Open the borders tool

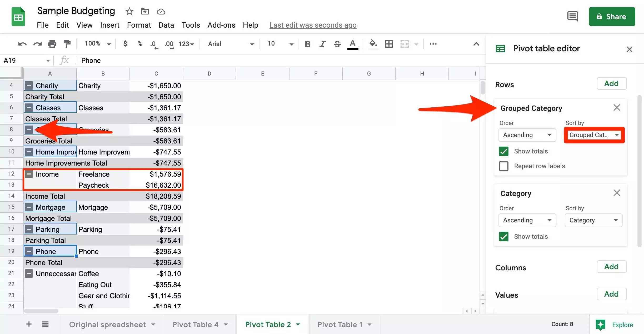click(x=389, y=44)
